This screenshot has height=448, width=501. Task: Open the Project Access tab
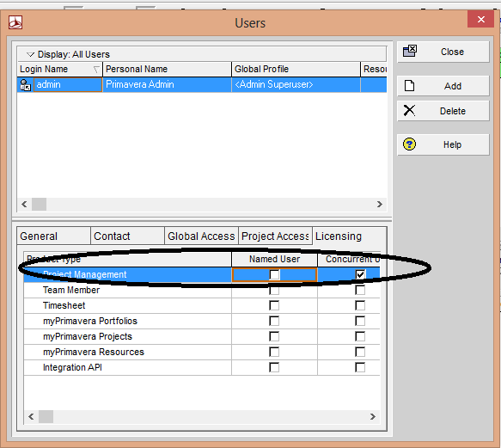(x=275, y=236)
